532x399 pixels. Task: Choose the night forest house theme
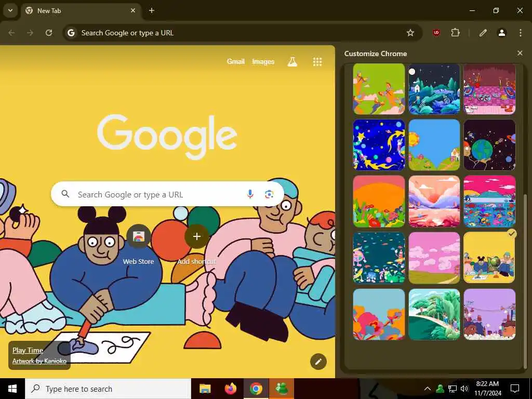434,89
